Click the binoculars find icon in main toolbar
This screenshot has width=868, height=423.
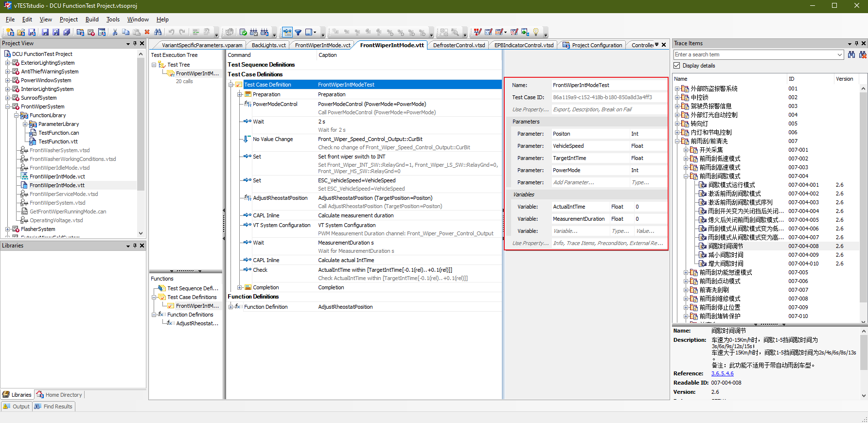pyautogui.click(x=158, y=32)
